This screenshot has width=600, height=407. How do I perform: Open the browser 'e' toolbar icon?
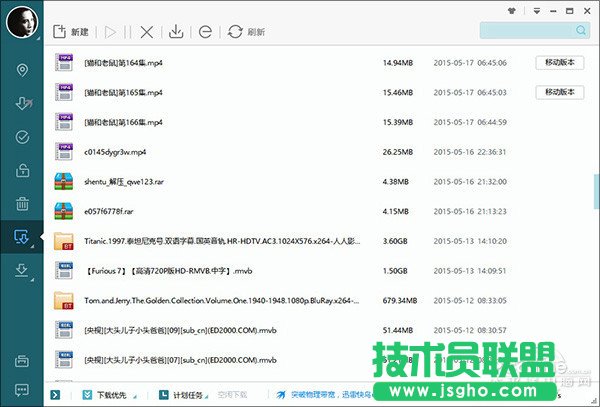pyautogui.click(x=205, y=32)
